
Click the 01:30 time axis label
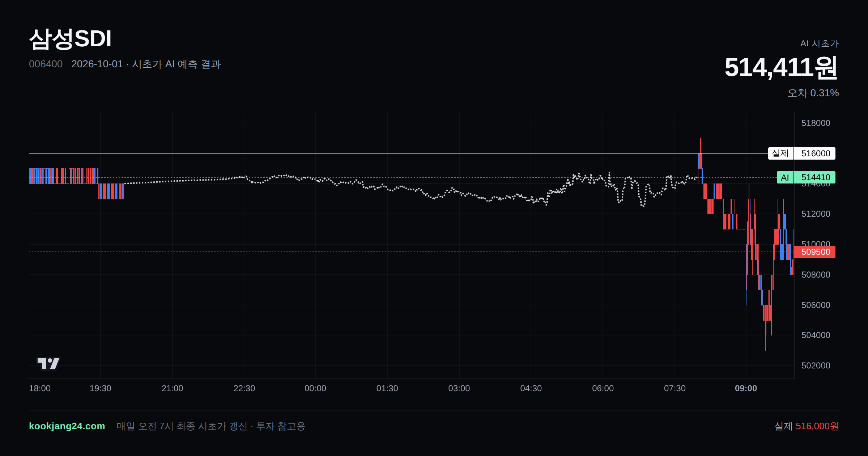[x=387, y=388]
